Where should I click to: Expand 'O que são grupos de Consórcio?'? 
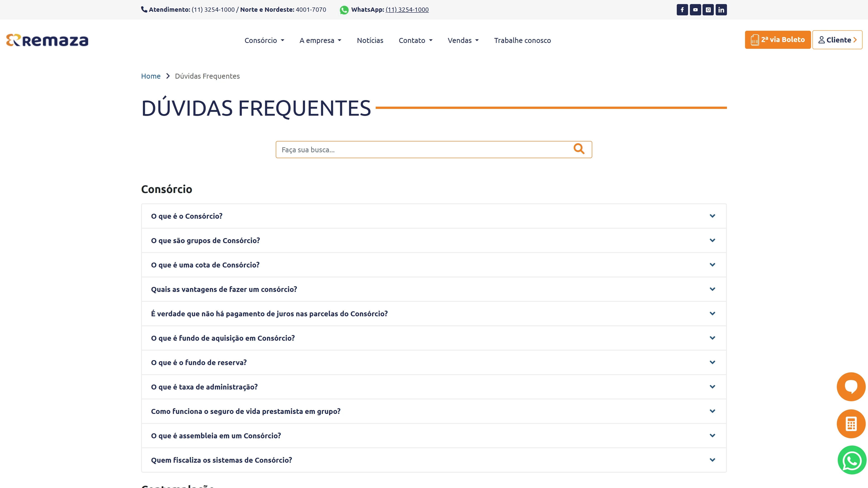pos(434,240)
